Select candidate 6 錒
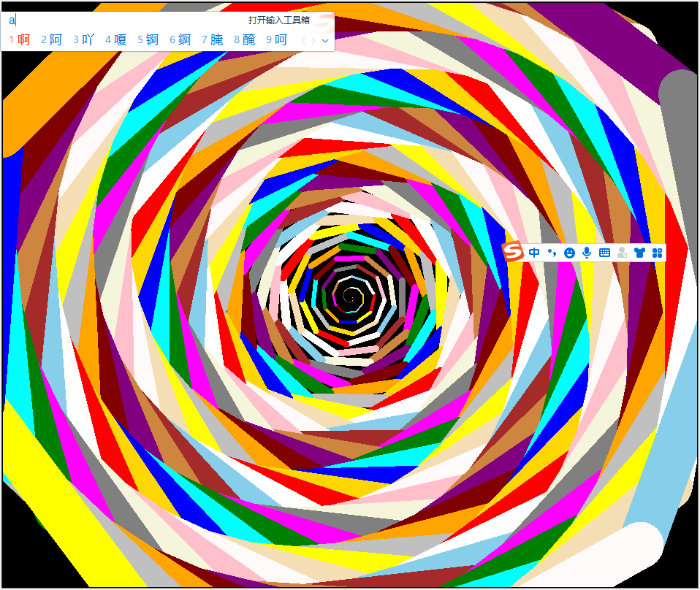Viewport: 700px width, 590px height. coord(180,39)
